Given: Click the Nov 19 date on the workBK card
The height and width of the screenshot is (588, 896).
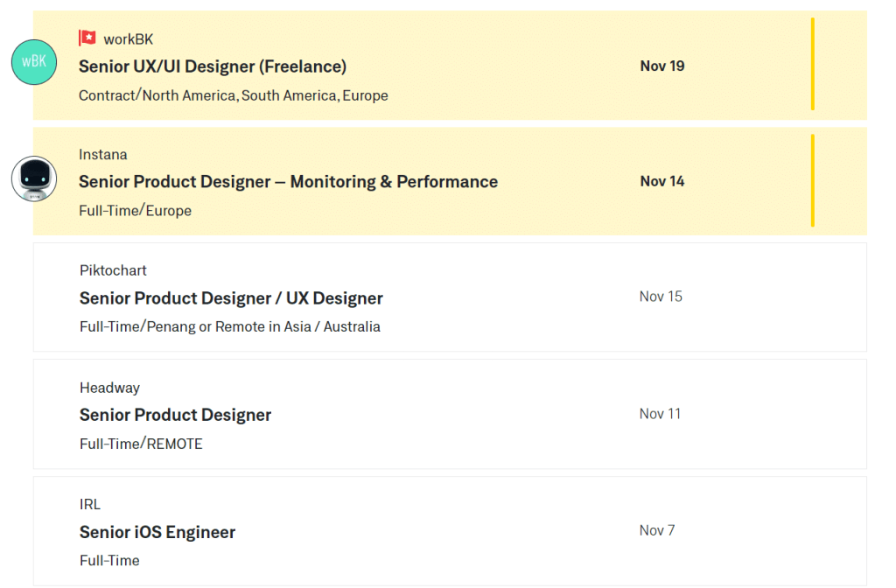Looking at the screenshot, I should [x=661, y=66].
